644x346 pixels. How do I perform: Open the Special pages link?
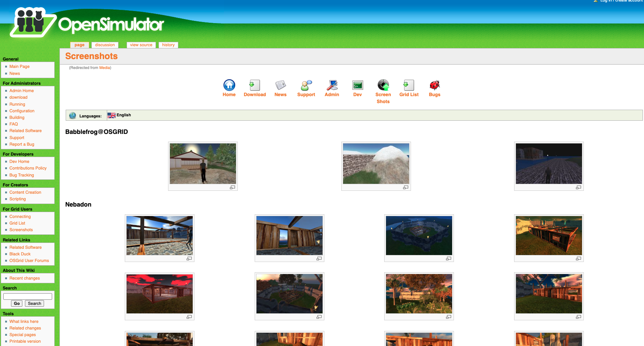pos(23,335)
